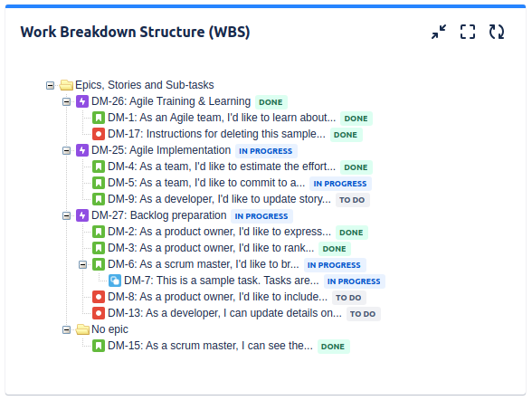Select DM-3 product owner rank story
532x400 pixels.
click(x=211, y=248)
